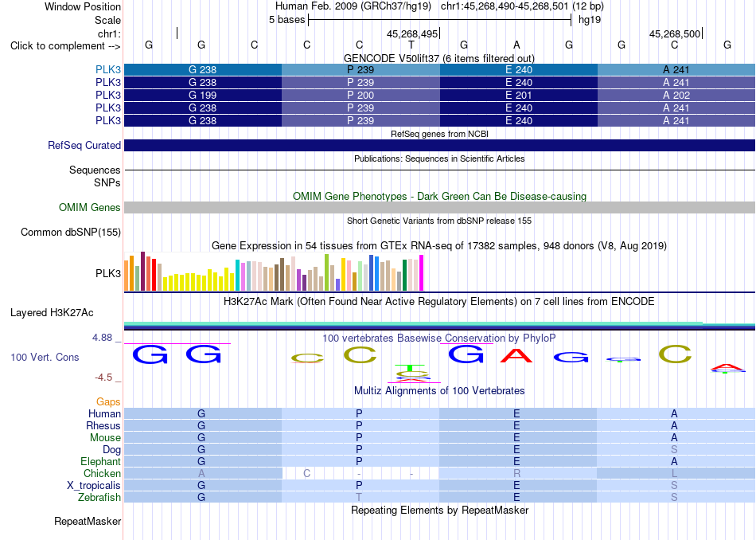756x540 pixels.
Task: Click the 'RefSeq genes from NCBI' title
Action: tap(439, 134)
